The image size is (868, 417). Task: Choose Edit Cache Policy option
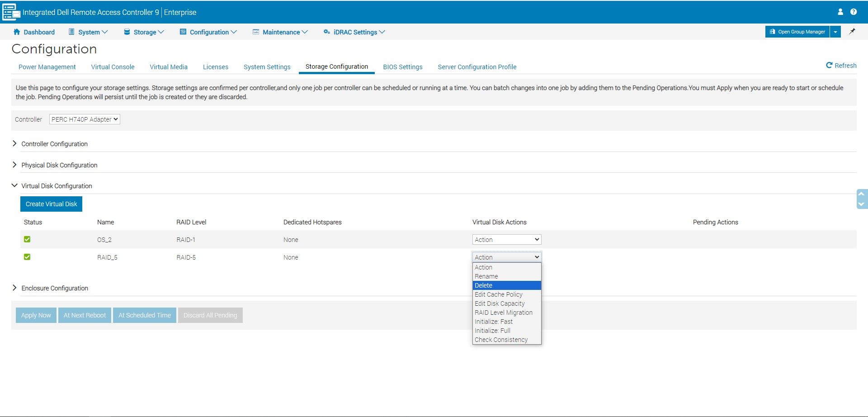[x=507, y=294]
